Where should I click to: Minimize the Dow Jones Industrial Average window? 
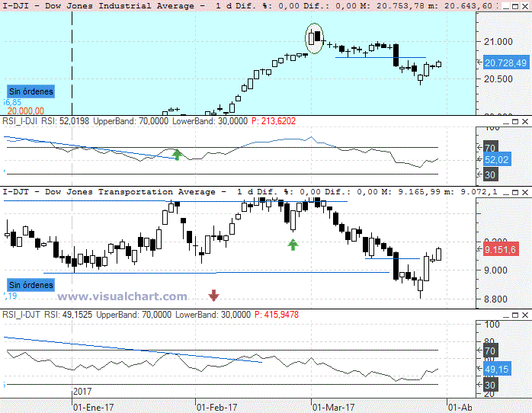tap(506, 6)
